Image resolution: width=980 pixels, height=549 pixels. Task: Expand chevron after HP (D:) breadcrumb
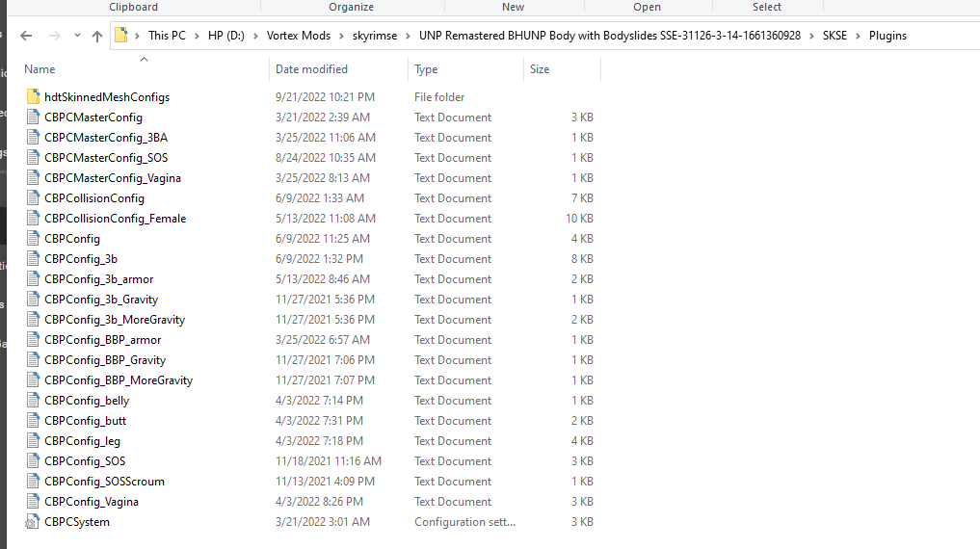tap(255, 36)
